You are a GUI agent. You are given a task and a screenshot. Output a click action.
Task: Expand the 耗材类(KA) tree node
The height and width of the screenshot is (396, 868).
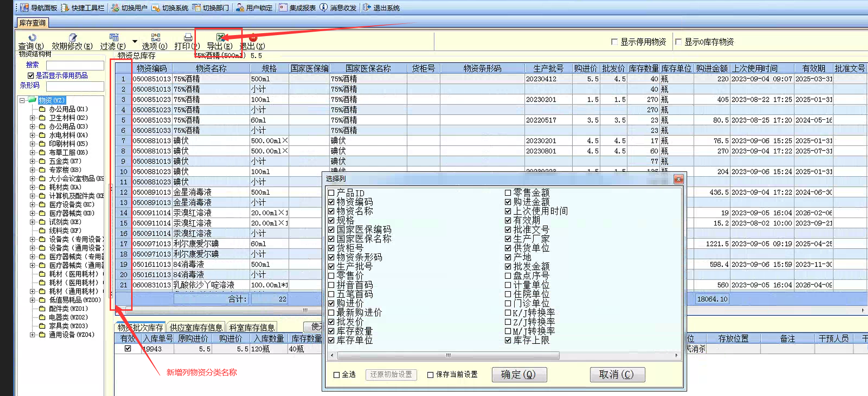pyautogui.click(x=32, y=188)
